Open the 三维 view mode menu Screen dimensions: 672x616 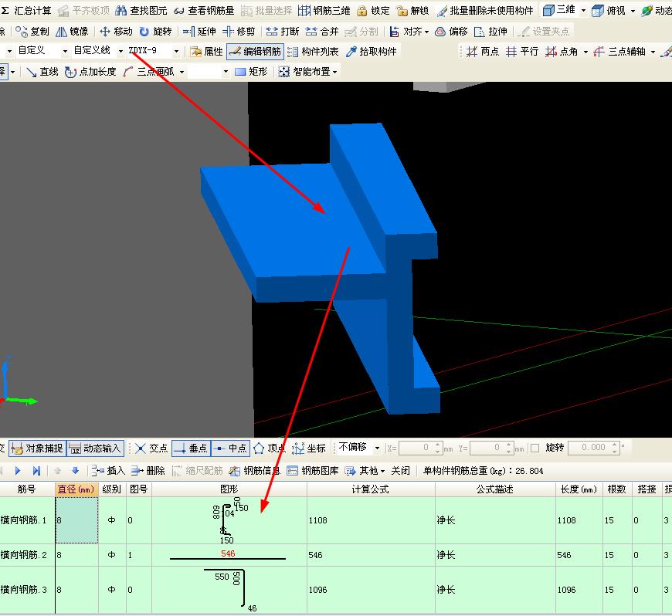coord(583,11)
